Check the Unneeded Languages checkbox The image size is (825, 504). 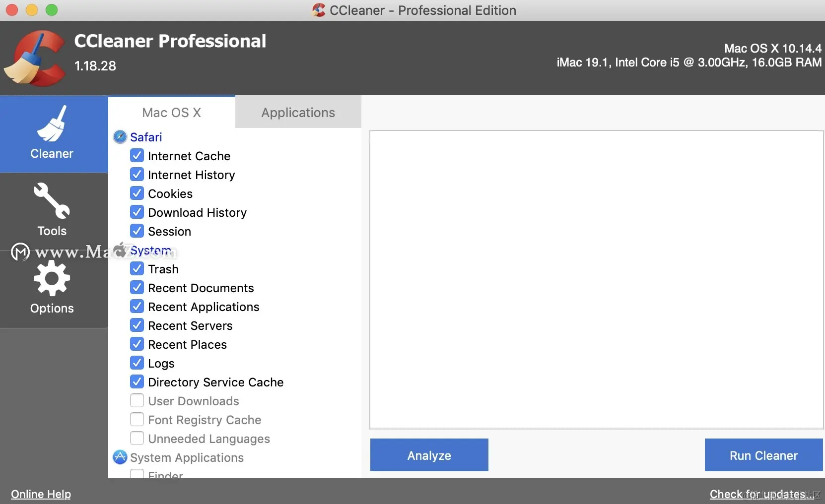[137, 439]
